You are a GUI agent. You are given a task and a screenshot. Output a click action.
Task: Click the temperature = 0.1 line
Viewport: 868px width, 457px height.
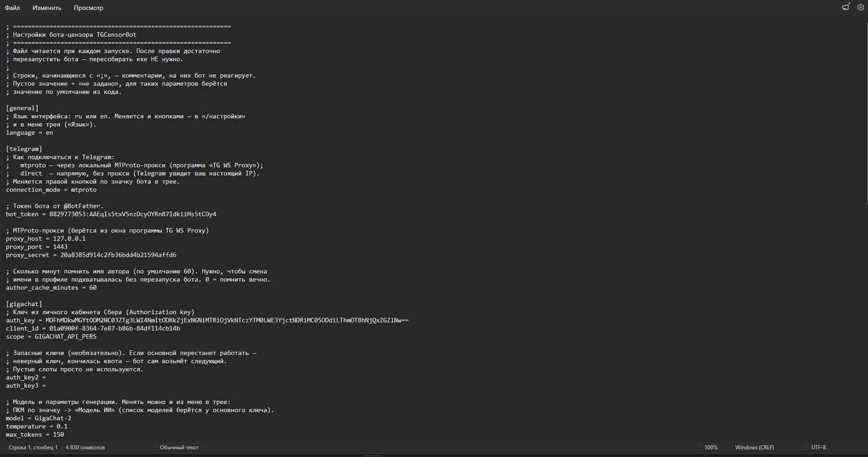point(37,426)
